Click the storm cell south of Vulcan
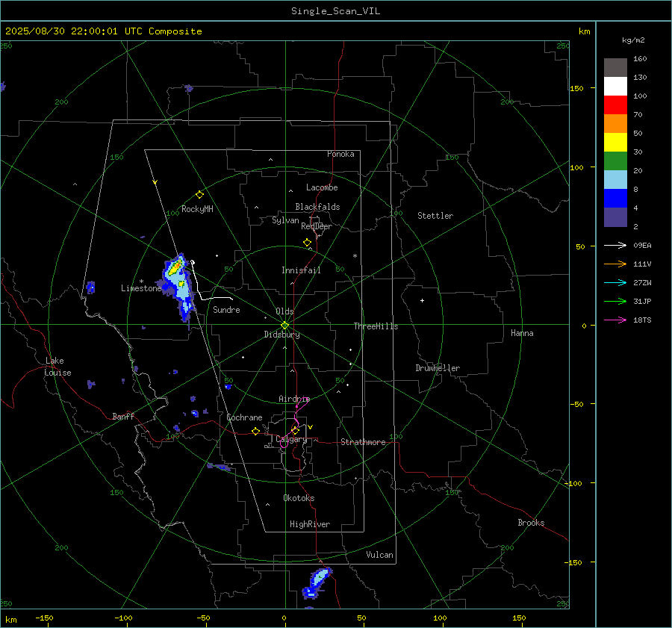This screenshot has width=672, height=628. point(317,582)
